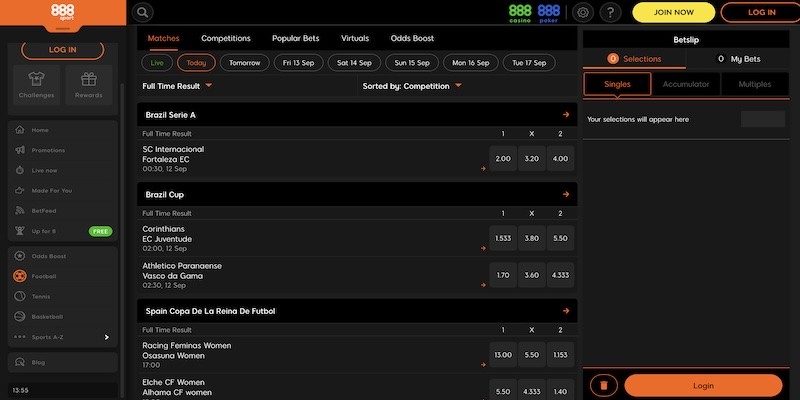Image resolution: width=800 pixels, height=400 pixels.
Task: Select Basketball in sports sidebar
Action: click(63, 316)
